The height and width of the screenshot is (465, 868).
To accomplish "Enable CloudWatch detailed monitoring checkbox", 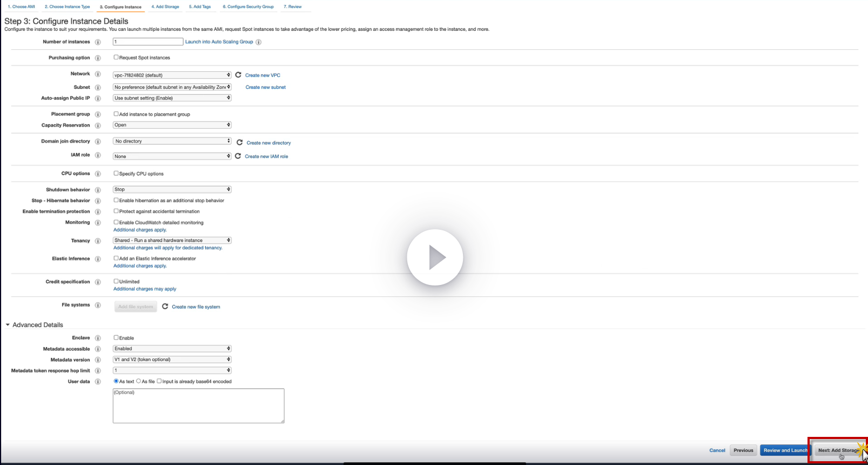I will coord(116,222).
